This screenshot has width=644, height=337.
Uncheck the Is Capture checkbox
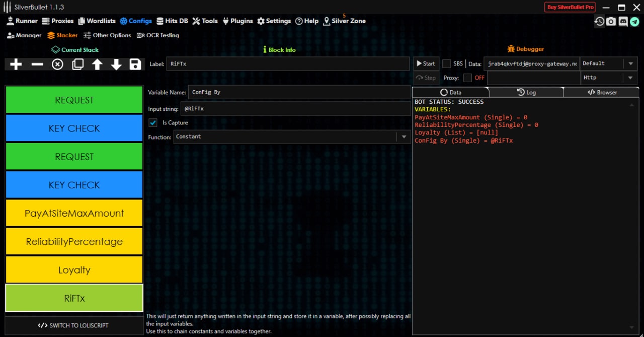pyautogui.click(x=153, y=123)
